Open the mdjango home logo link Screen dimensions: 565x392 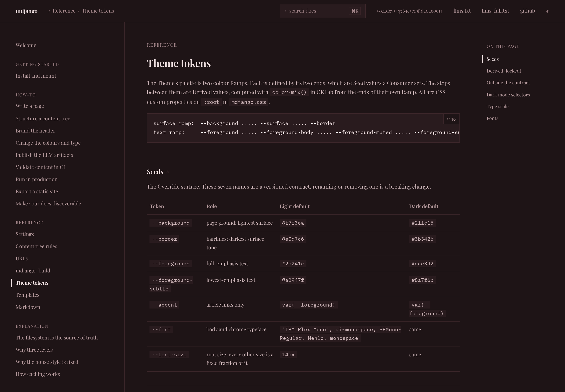[26, 11]
